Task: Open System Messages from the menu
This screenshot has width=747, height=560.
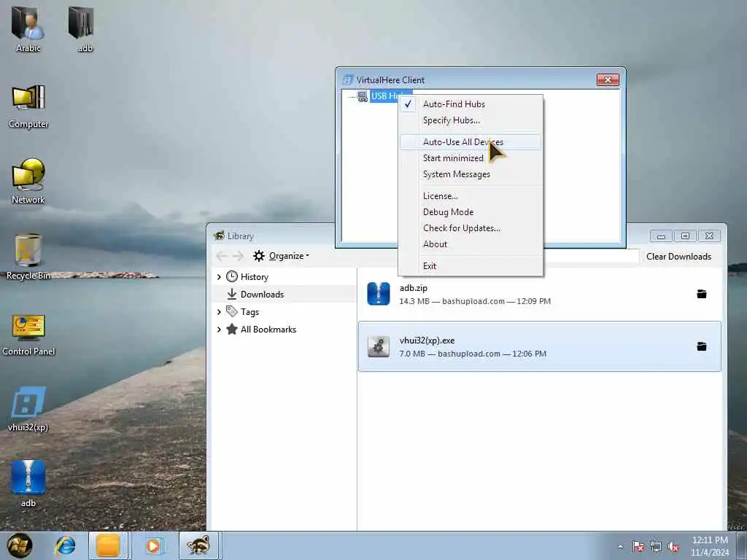Action: (x=471, y=174)
